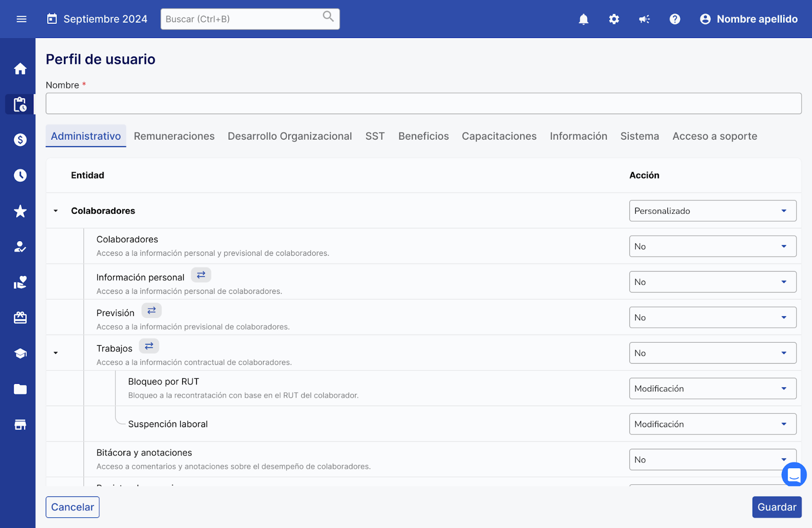Click the Cancelar button
The image size is (812, 528).
pos(73,507)
